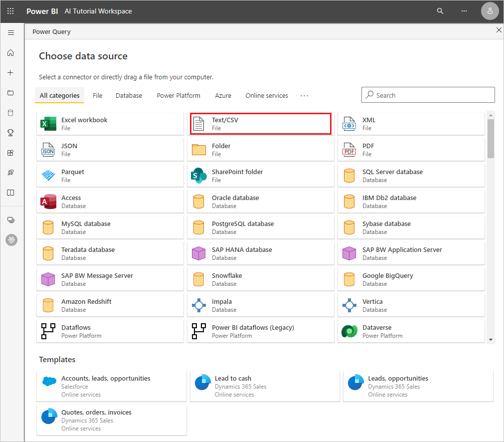Close the Power Query dialog
Viewport: 504px width, 442px height.
499,30
